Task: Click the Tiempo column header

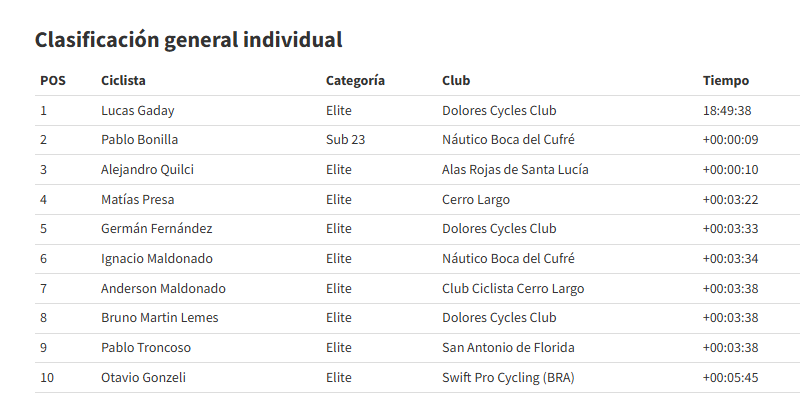Action: (x=726, y=81)
